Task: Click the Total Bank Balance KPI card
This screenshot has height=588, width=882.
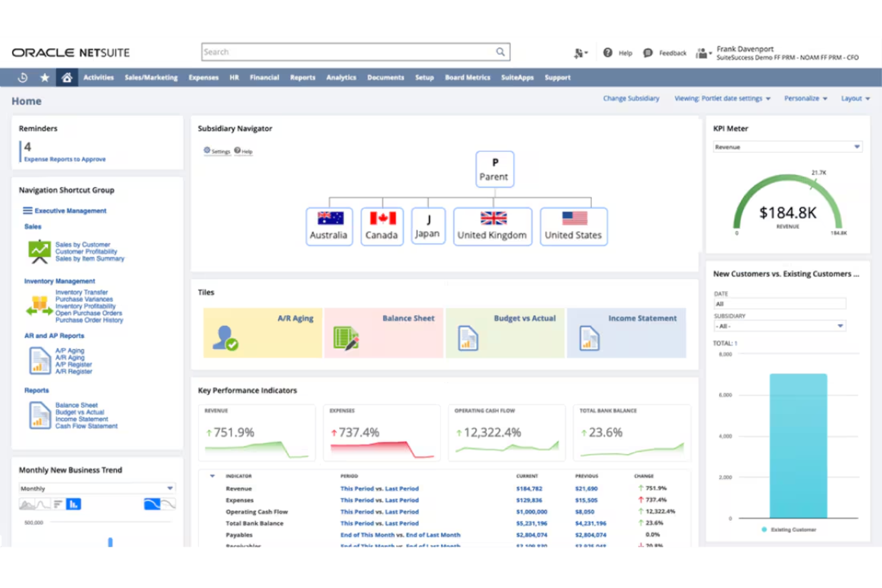Action: click(x=632, y=433)
